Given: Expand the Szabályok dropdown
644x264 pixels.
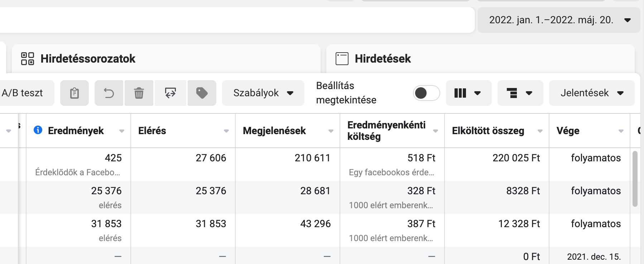Looking at the screenshot, I should pyautogui.click(x=263, y=93).
